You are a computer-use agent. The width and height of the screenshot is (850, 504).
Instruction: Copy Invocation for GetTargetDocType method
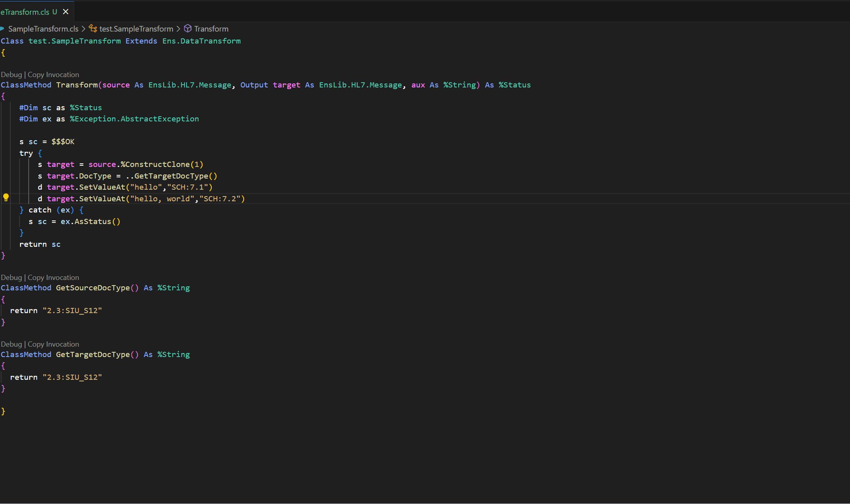pyautogui.click(x=53, y=344)
